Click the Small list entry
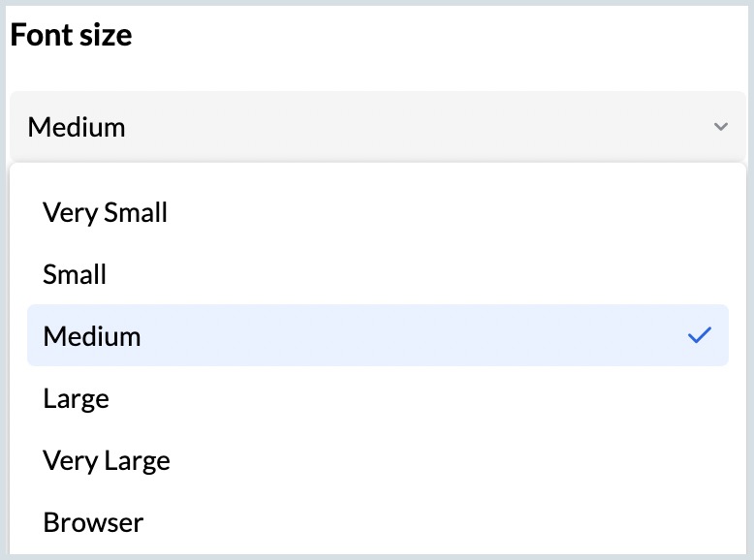 coord(75,274)
